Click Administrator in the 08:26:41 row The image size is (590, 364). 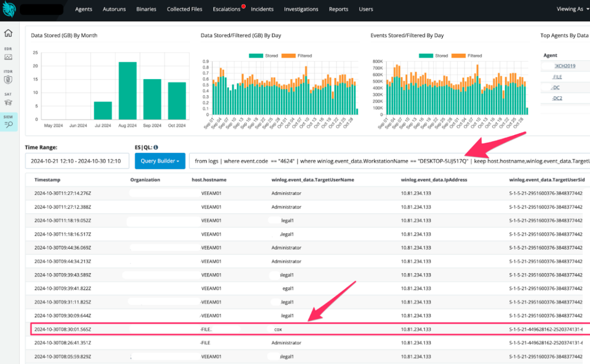(x=286, y=343)
